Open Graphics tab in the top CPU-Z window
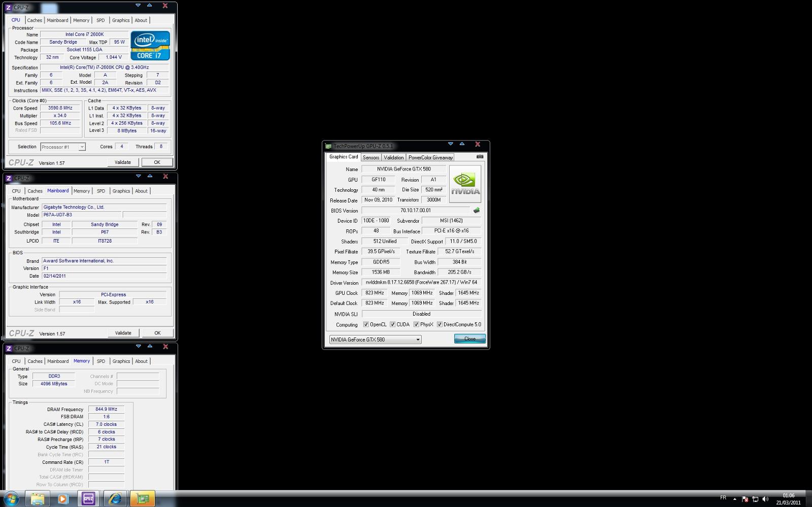 (121, 20)
